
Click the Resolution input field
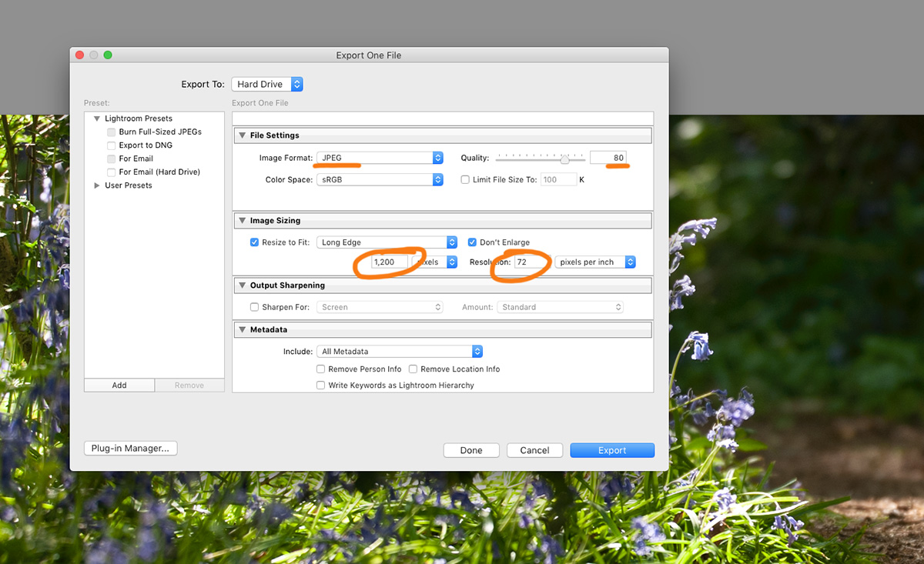(x=531, y=262)
